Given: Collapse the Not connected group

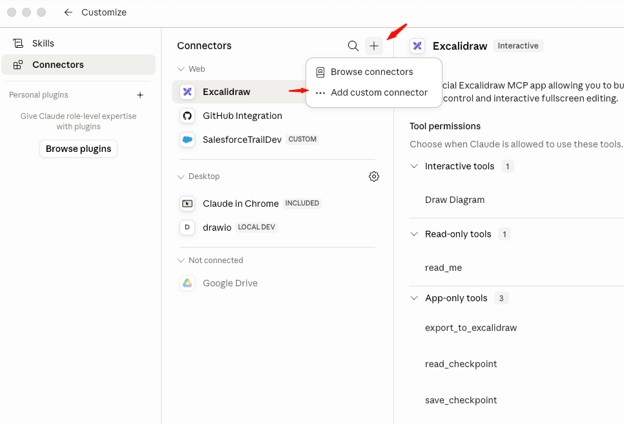Looking at the screenshot, I should 181,260.
